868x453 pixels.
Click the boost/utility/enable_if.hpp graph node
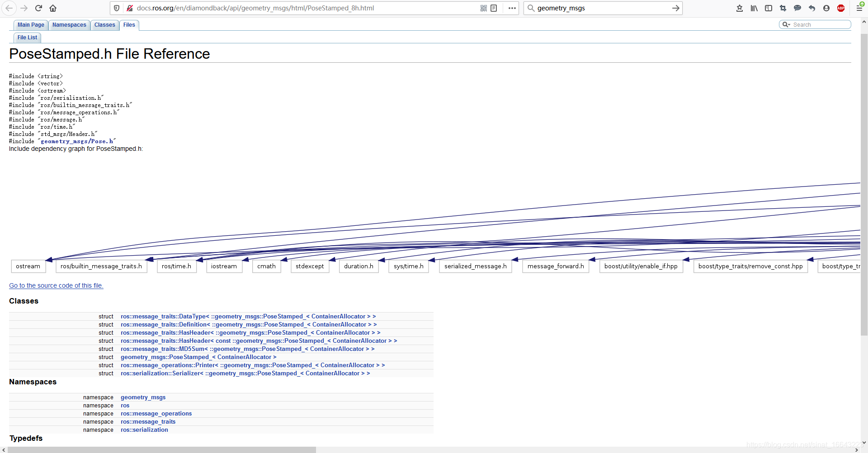coord(641,266)
